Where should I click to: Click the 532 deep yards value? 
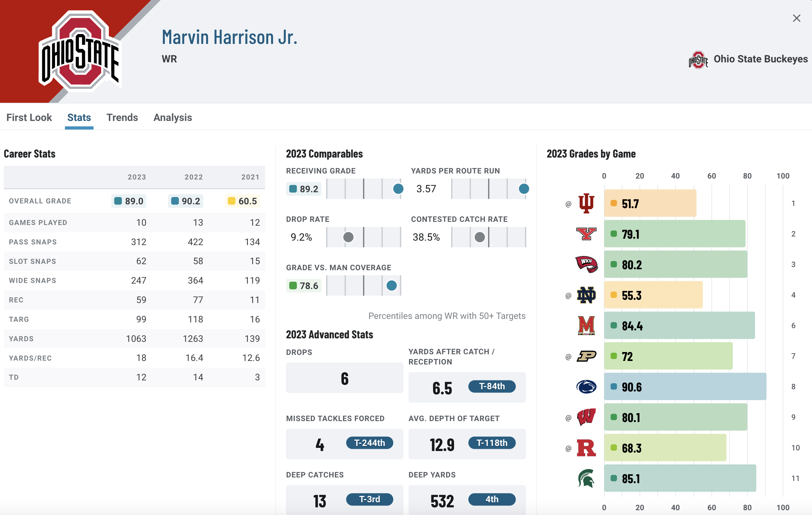(442, 501)
